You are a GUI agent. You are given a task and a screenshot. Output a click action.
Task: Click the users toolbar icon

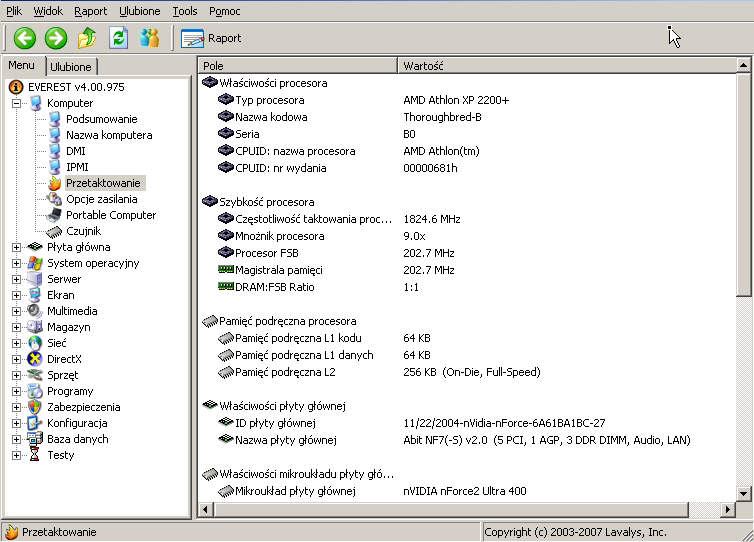point(150,38)
